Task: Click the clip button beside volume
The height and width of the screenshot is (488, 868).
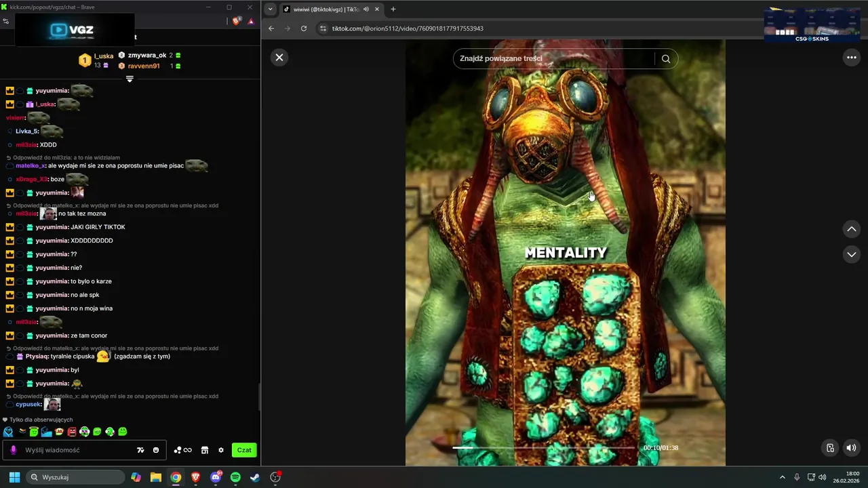Action: [x=830, y=447]
